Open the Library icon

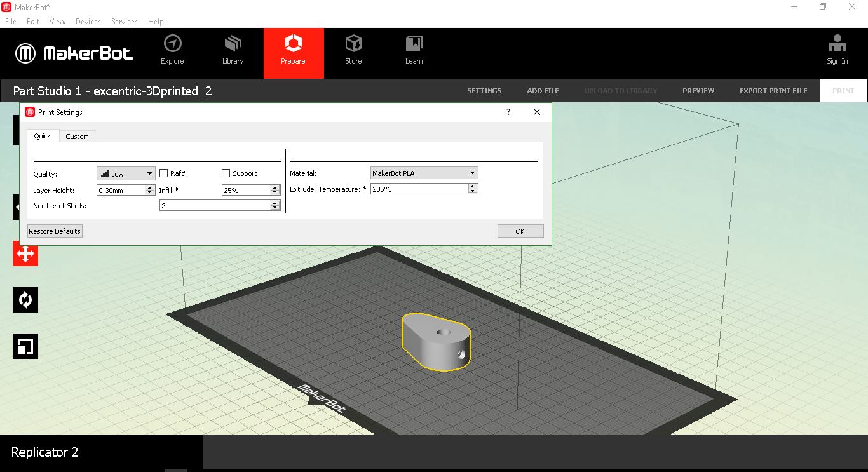(x=233, y=44)
